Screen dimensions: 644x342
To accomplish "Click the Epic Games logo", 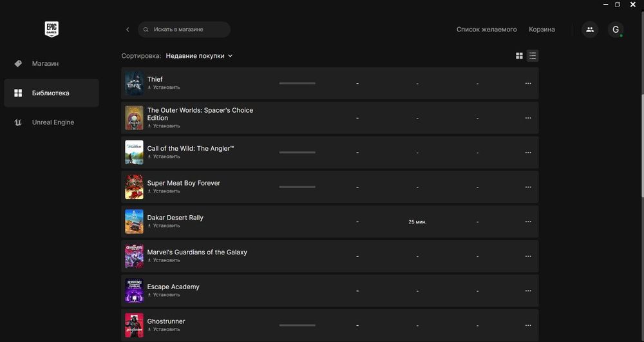I will (52, 29).
